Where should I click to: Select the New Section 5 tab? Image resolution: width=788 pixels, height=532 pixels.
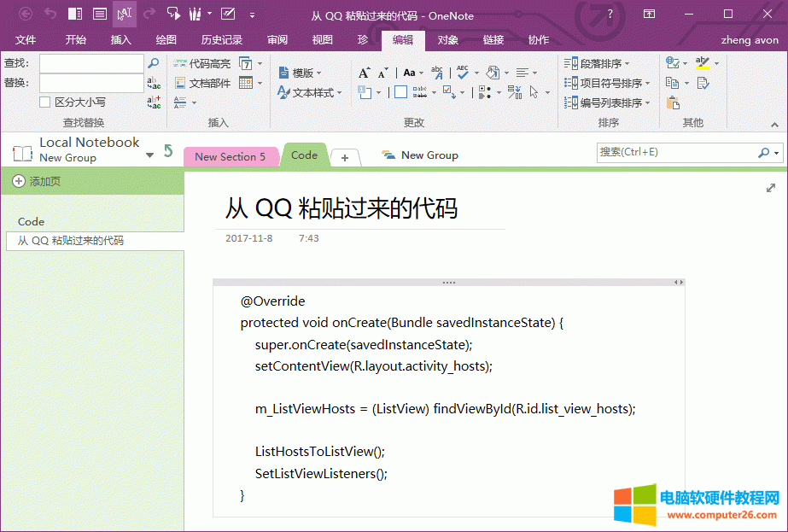coord(231,155)
